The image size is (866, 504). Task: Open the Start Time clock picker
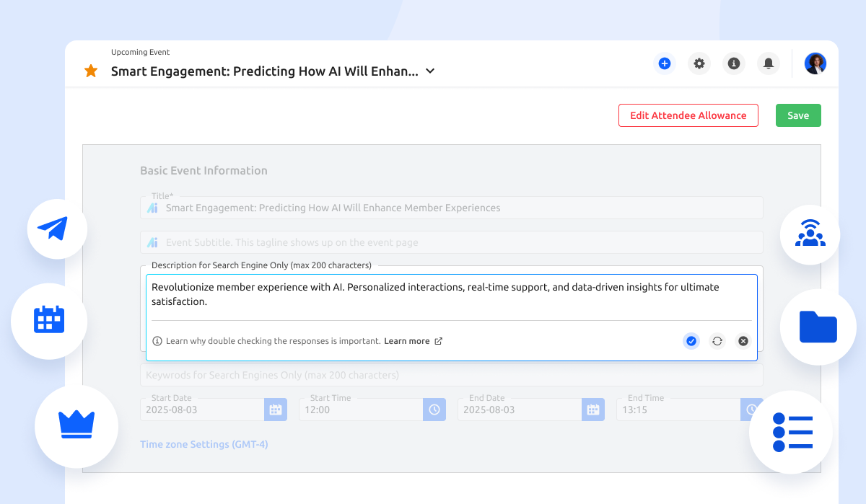coord(434,409)
